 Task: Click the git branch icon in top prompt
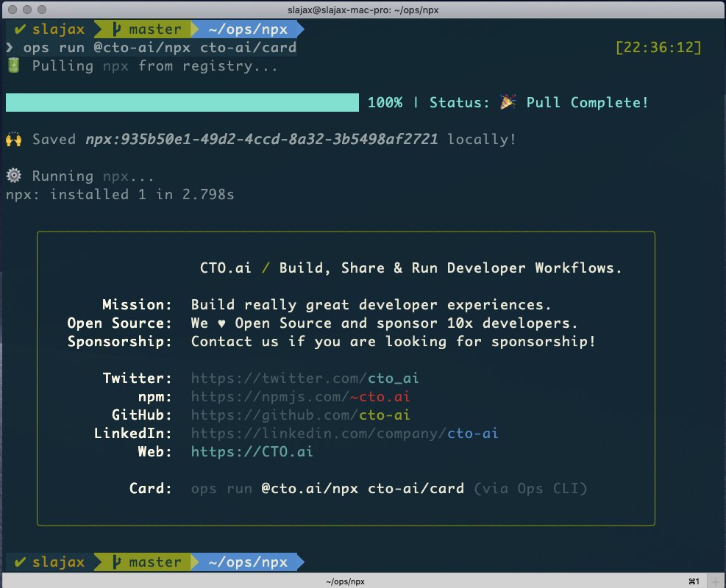117,29
